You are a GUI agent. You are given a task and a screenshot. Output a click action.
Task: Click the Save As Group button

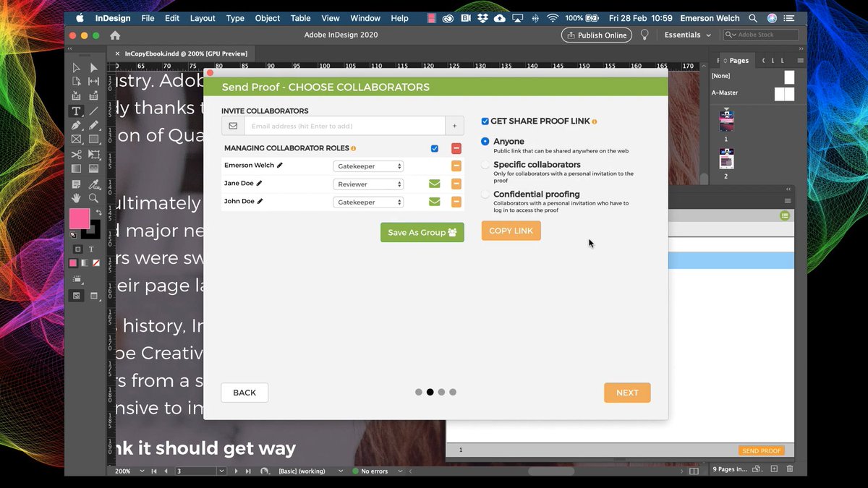tap(422, 232)
